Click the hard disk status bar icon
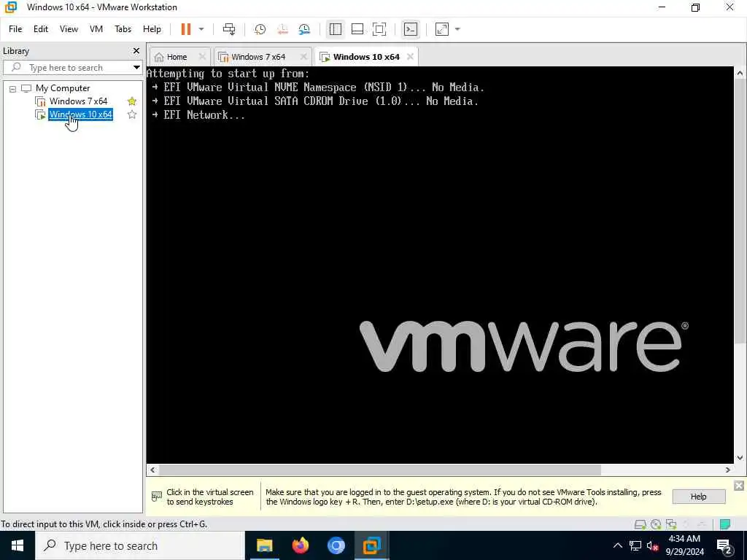This screenshot has width=747, height=560. 640,525
